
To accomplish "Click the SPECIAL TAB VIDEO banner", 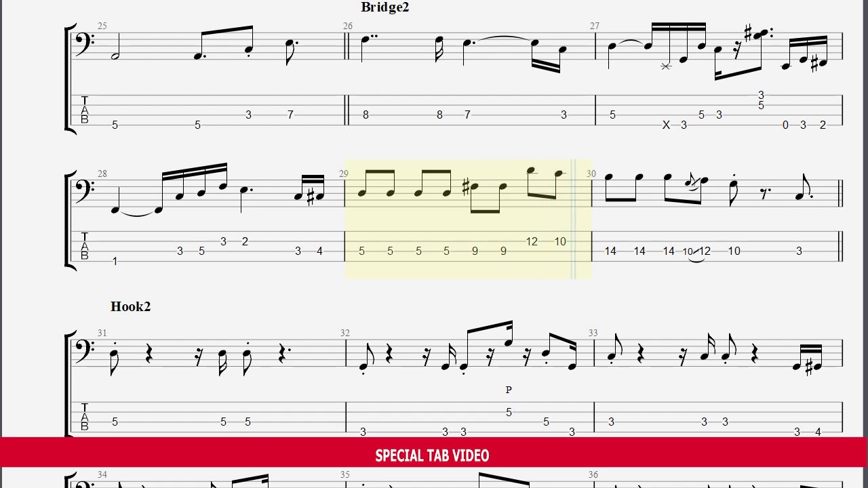I will 432,455.
